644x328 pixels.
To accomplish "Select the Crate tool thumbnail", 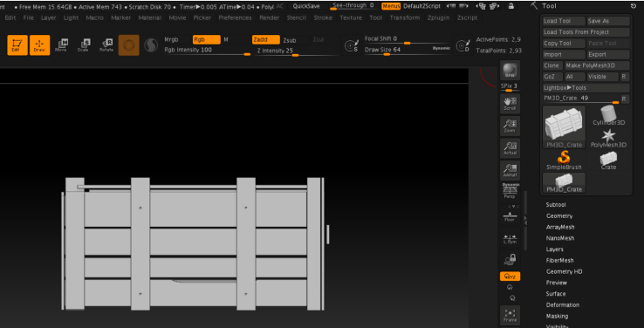I will pyautogui.click(x=609, y=161).
